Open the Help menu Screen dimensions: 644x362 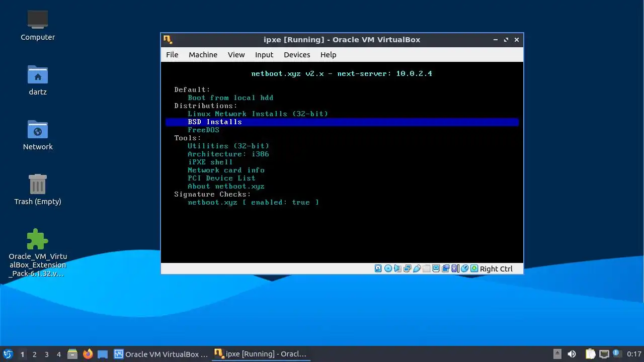point(328,55)
